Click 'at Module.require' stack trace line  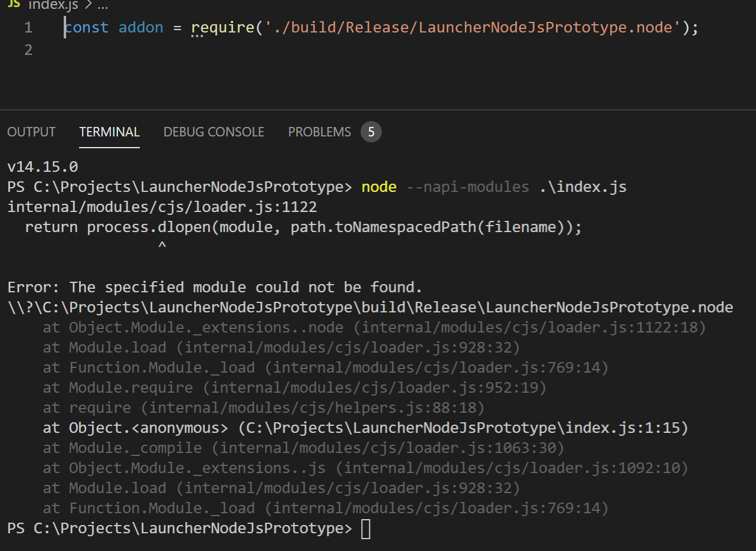294,388
